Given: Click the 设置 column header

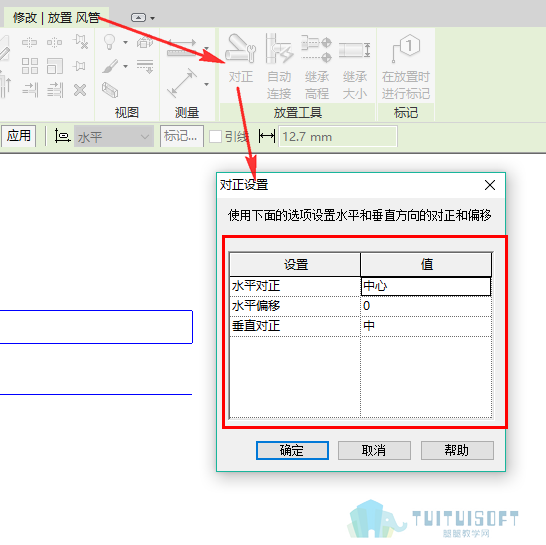Looking at the screenshot, I should [x=295, y=264].
